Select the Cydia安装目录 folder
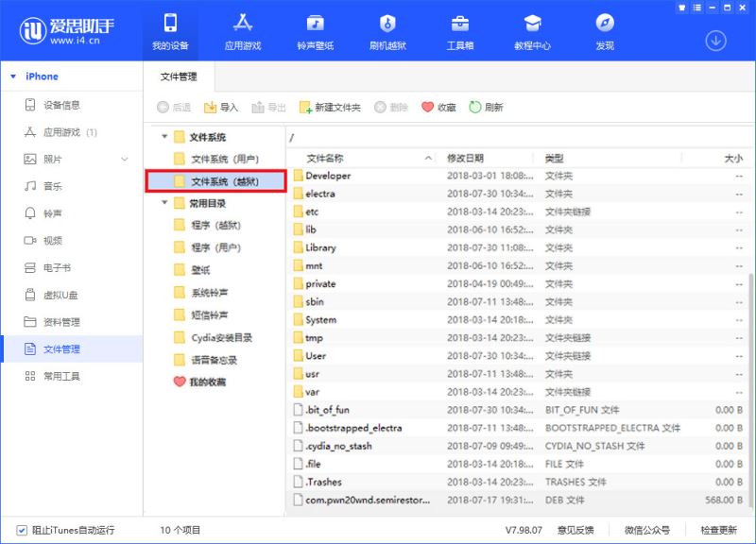This screenshot has width=756, height=544. click(214, 337)
